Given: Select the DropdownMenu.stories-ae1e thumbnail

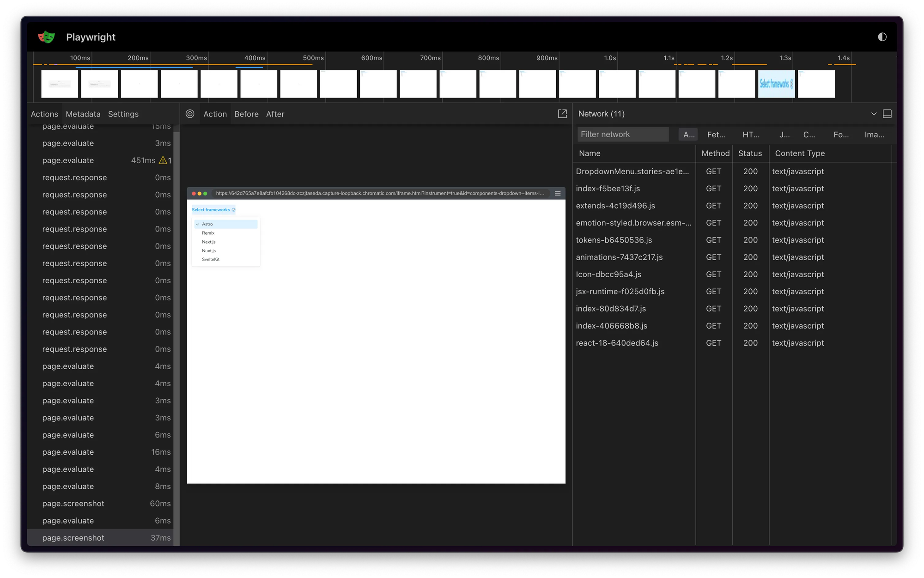Looking at the screenshot, I should [632, 171].
